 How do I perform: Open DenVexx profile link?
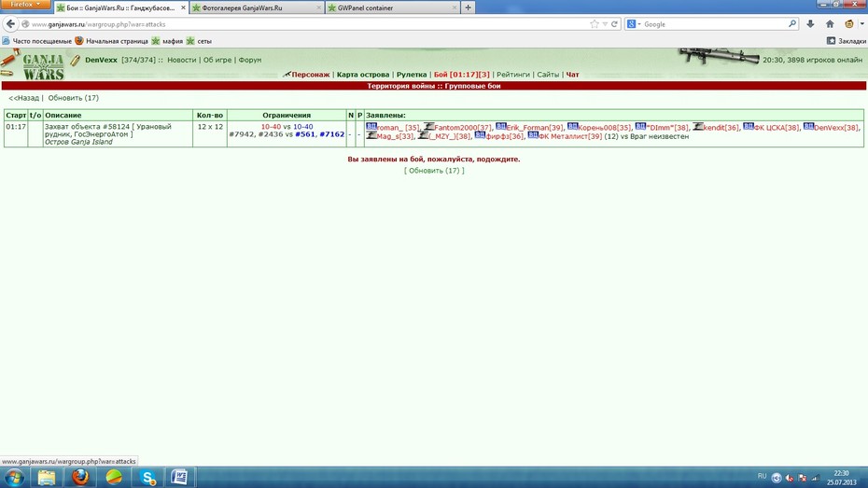pyautogui.click(x=101, y=60)
